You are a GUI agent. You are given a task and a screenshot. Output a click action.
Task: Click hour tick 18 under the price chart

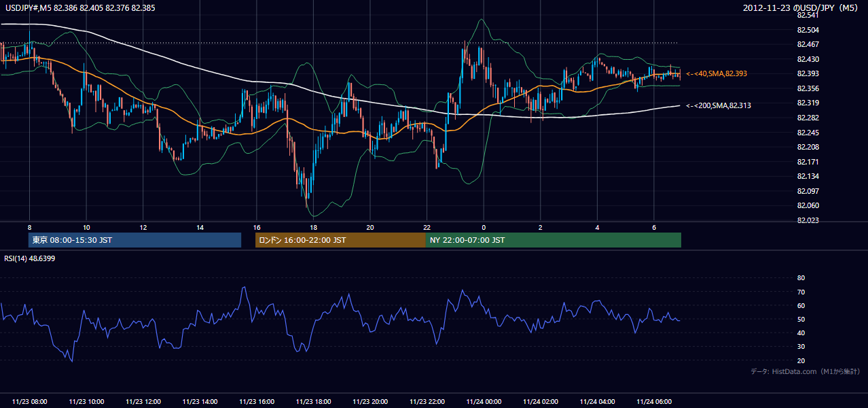313,227
